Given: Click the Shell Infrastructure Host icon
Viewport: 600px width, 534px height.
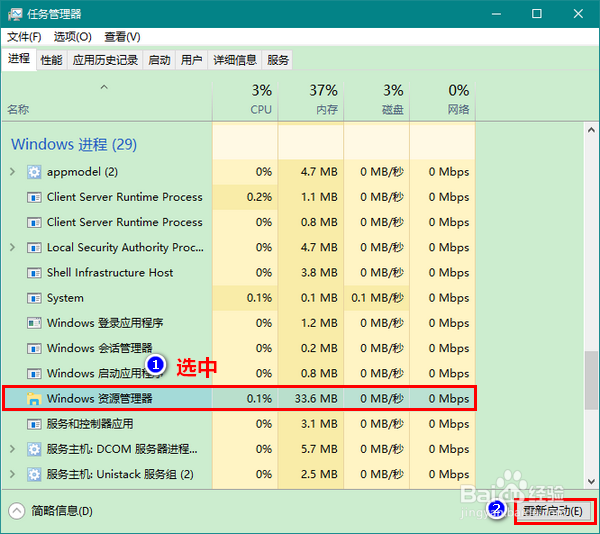Looking at the screenshot, I should pos(34,273).
